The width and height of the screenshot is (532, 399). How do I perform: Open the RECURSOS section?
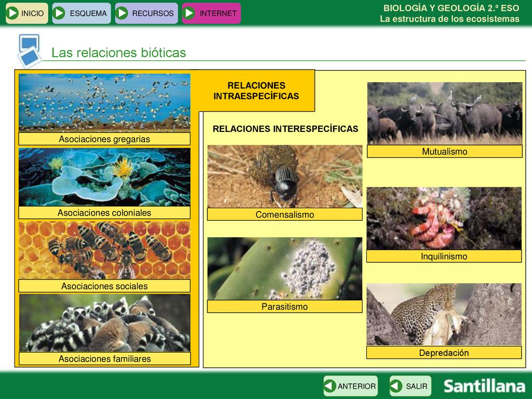click(x=146, y=13)
